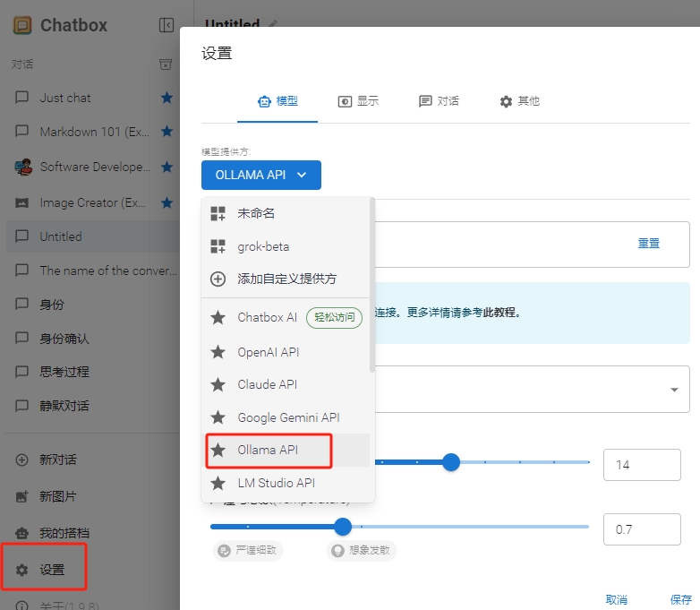Select Ollama API provider
Screen dimensions: 700x610
point(286,450)
